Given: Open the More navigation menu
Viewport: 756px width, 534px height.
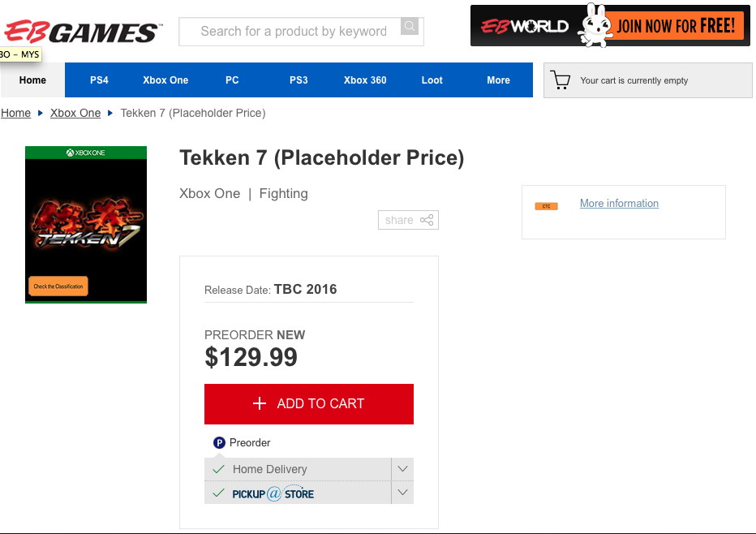Looking at the screenshot, I should coord(498,80).
